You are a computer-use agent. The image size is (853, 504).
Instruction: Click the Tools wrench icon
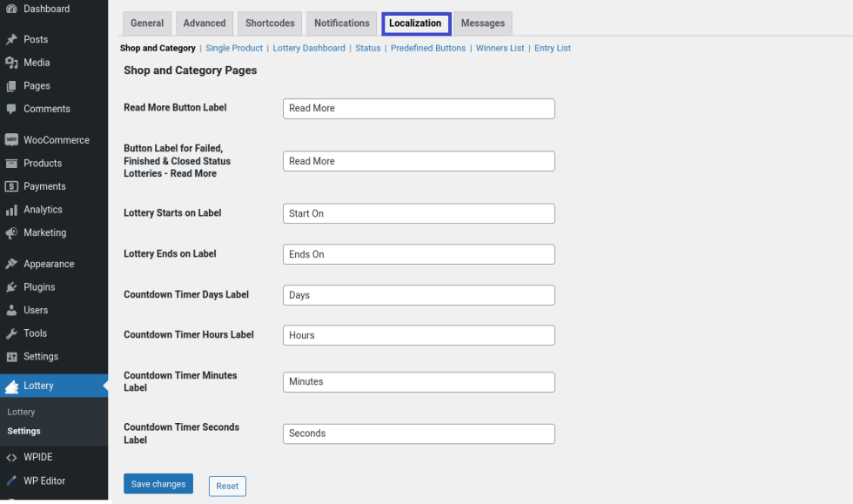(11, 333)
